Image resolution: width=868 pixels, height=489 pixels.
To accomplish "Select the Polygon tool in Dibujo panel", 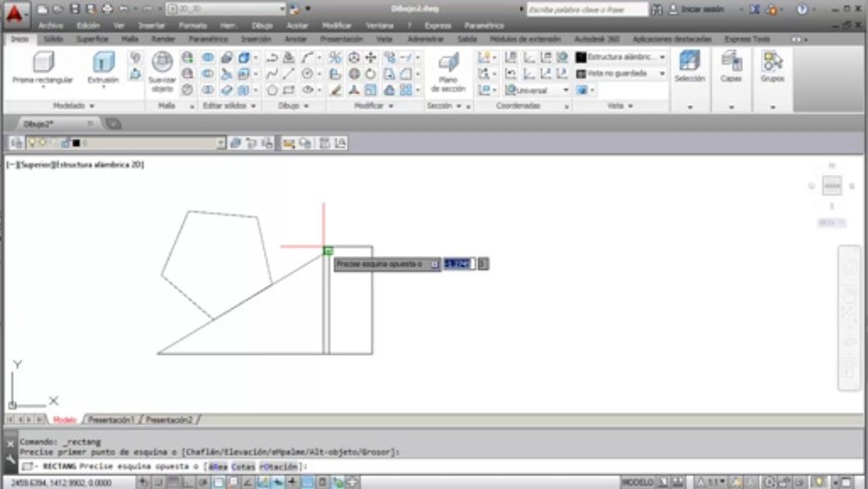I will (272, 90).
